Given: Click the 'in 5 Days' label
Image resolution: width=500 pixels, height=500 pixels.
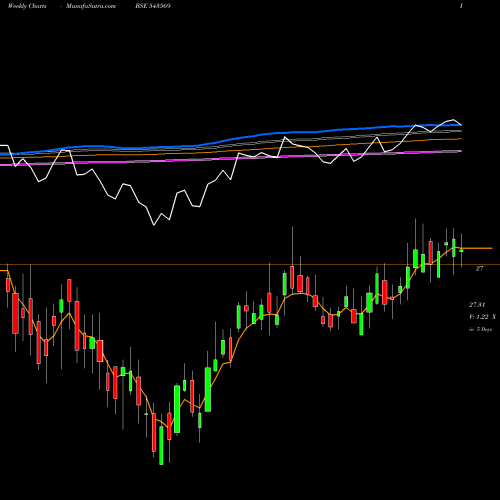Looking at the screenshot, I should tap(480, 329).
